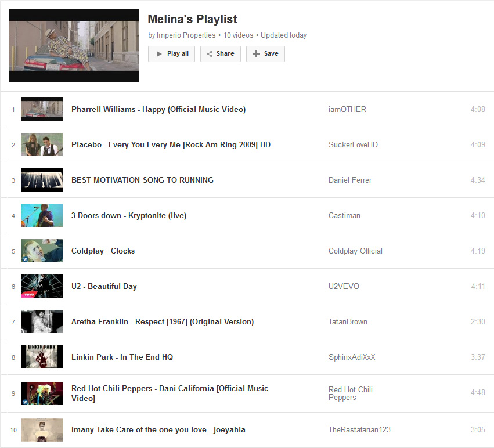Play Red Hot Chili Peppers - Dani California

point(170,393)
